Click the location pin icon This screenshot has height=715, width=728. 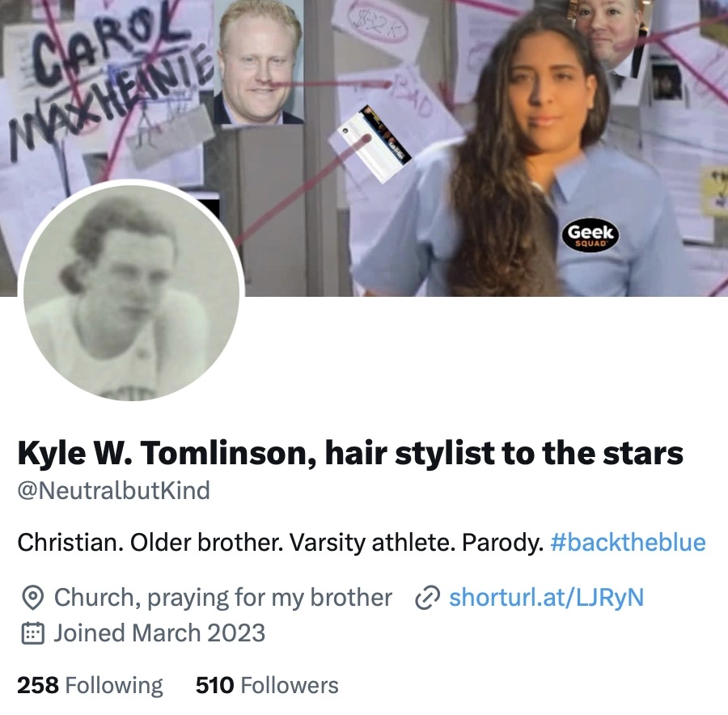click(33, 598)
